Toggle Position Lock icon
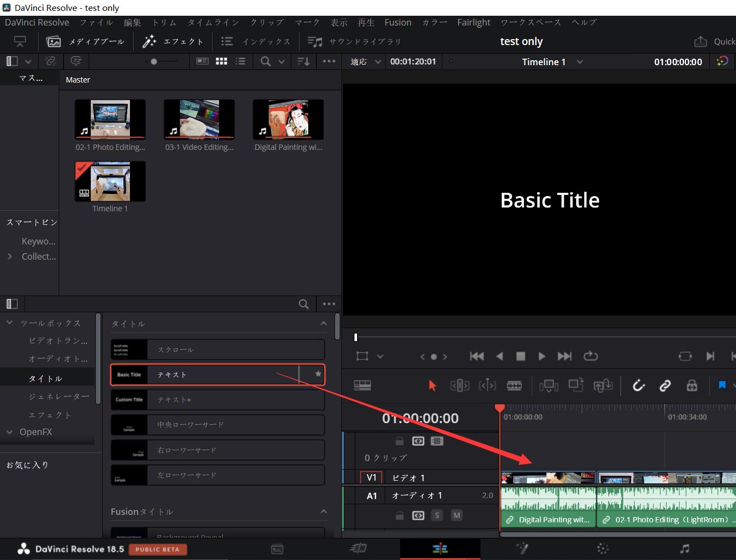 691,386
